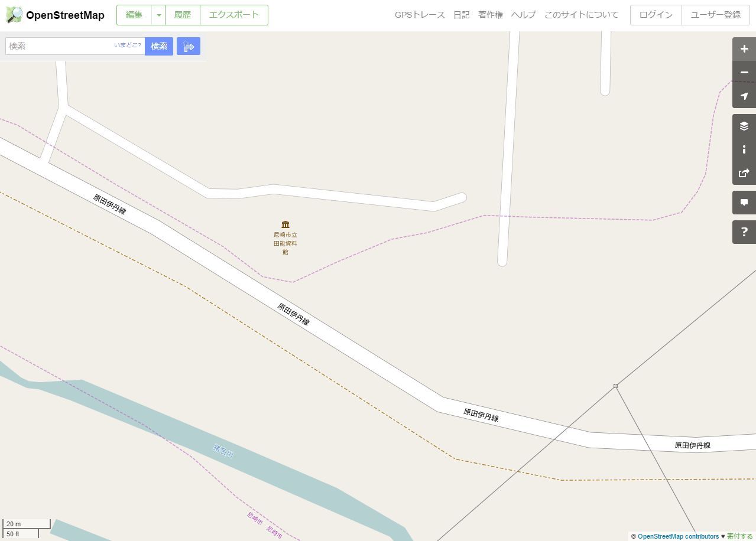Expand the 編集 dropdown arrow
Viewport: 756px width, 541px height.
pos(158,15)
